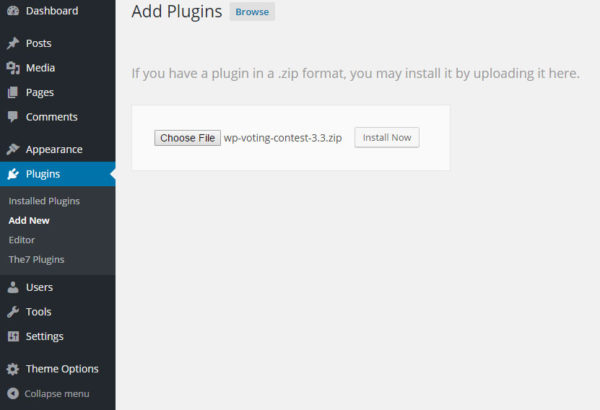Viewport: 600px width, 410px height.
Task: Select Add New under Plugins
Action: click(29, 221)
